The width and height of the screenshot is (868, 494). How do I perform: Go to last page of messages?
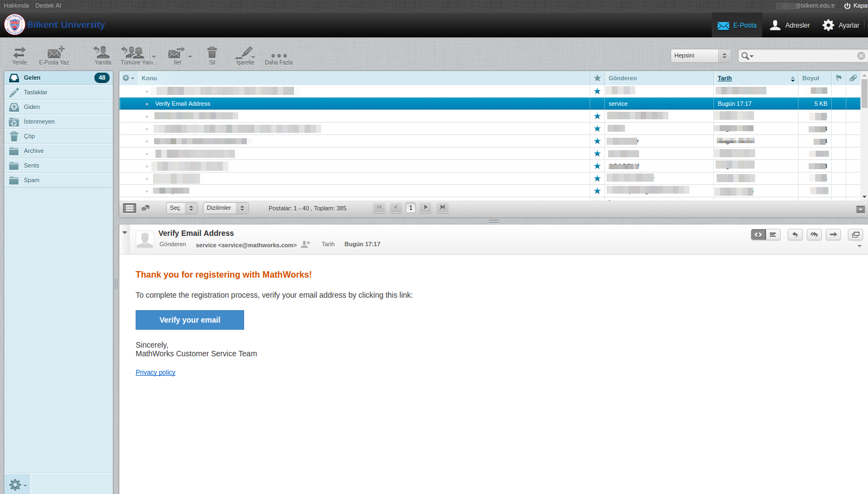click(x=443, y=208)
